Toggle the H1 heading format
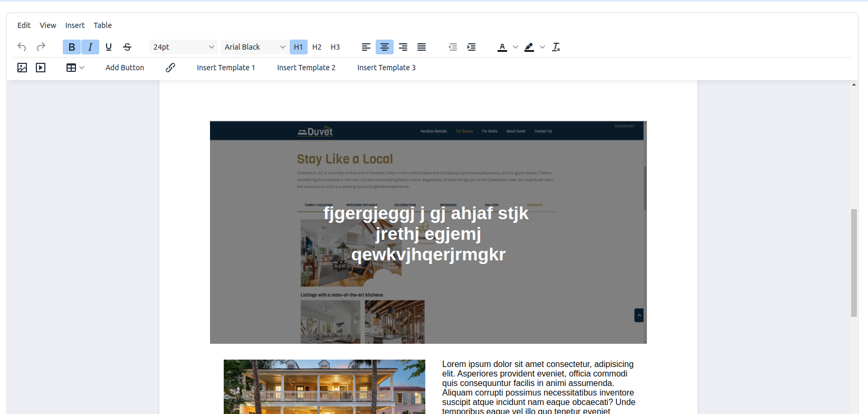This screenshot has width=868, height=414. pos(298,47)
